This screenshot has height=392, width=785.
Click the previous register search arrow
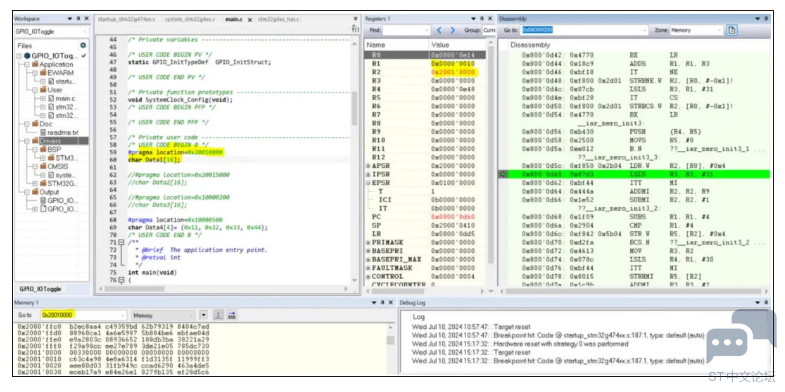(439, 30)
